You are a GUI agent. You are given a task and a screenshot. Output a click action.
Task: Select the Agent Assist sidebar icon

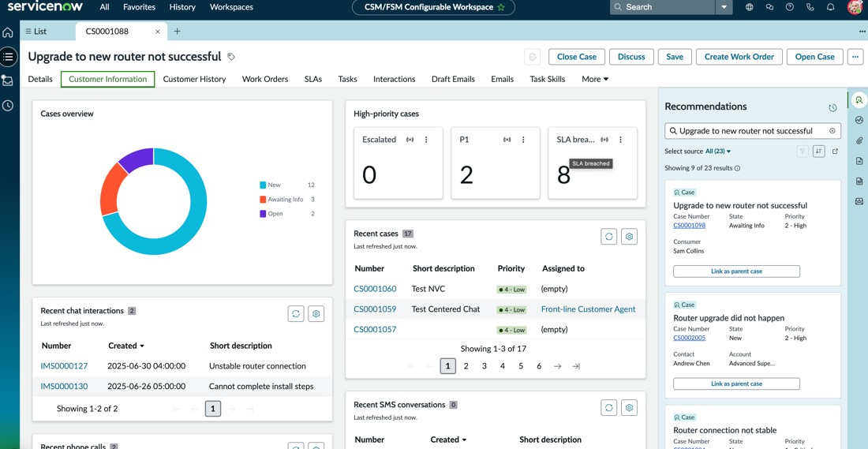[x=859, y=100]
